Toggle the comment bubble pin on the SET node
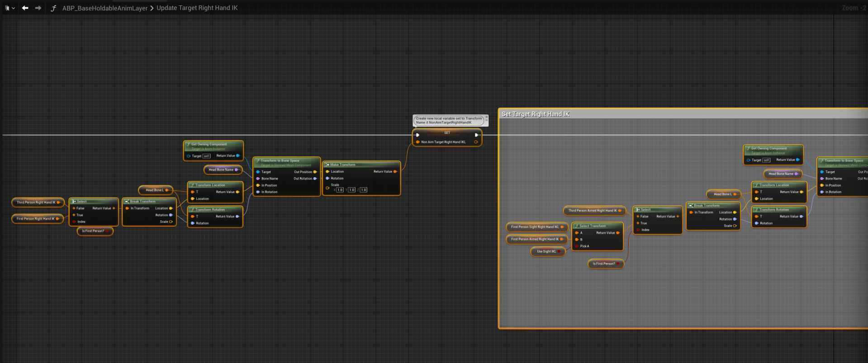 (487, 117)
